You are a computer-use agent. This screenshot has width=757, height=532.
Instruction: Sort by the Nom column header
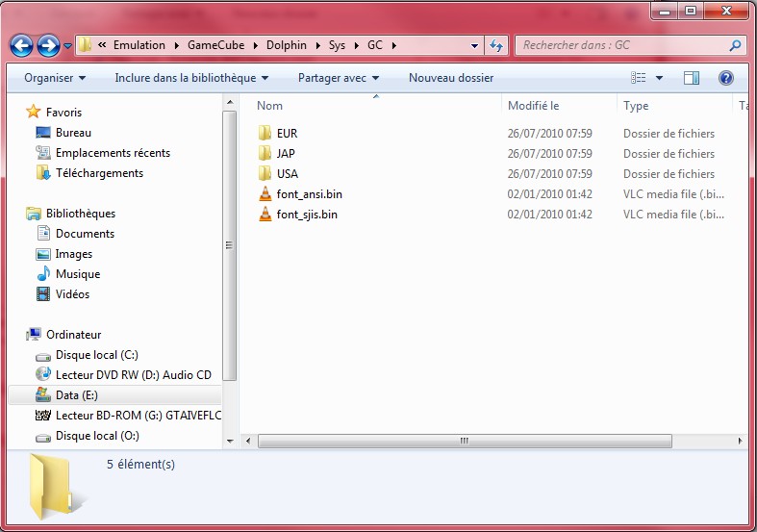click(x=269, y=106)
